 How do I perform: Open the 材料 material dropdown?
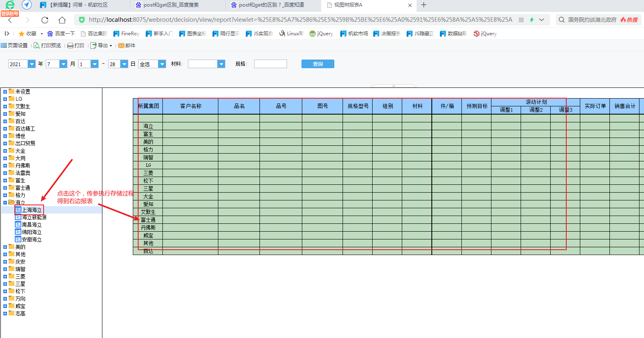click(x=221, y=64)
